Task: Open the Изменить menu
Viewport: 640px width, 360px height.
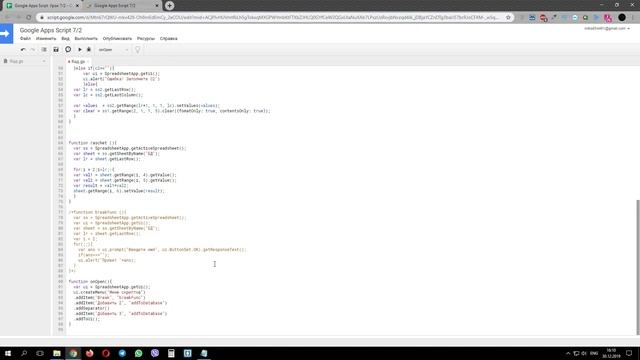Action: click(46, 38)
